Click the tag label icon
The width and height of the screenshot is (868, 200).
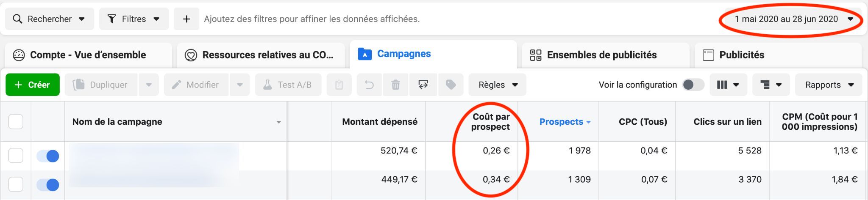point(451,85)
